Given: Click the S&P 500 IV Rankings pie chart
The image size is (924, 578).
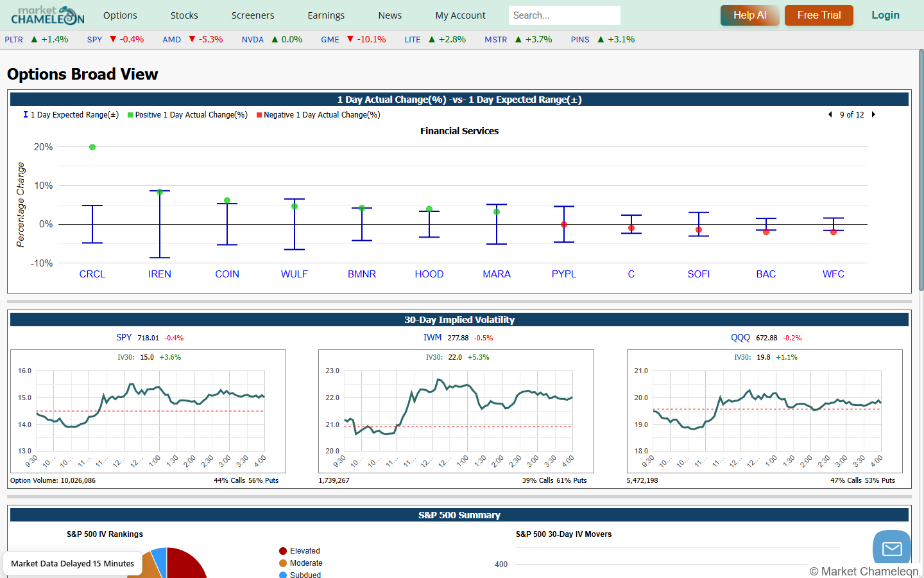Looking at the screenshot, I should click(x=167, y=563).
